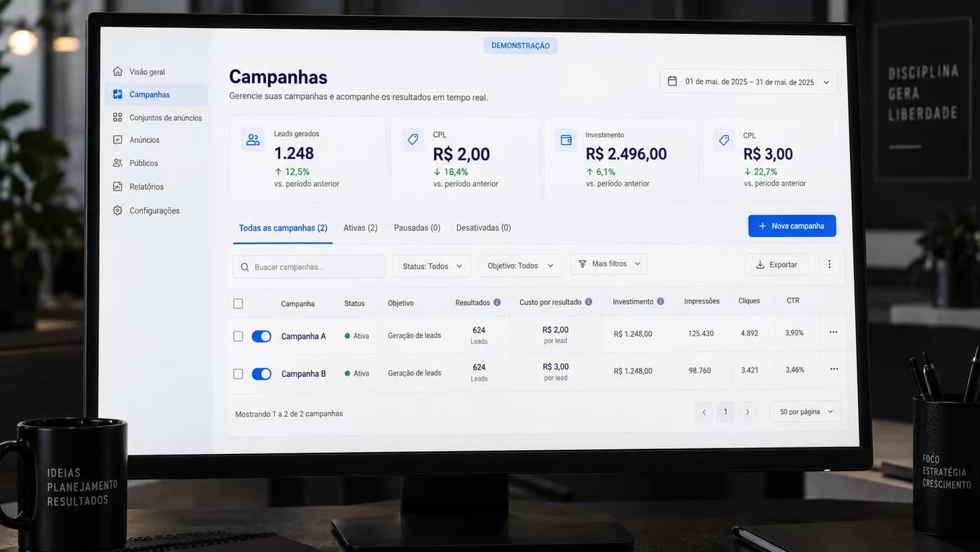The image size is (980, 552).
Task: Toggle off Campanha A switch
Action: [x=261, y=336]
